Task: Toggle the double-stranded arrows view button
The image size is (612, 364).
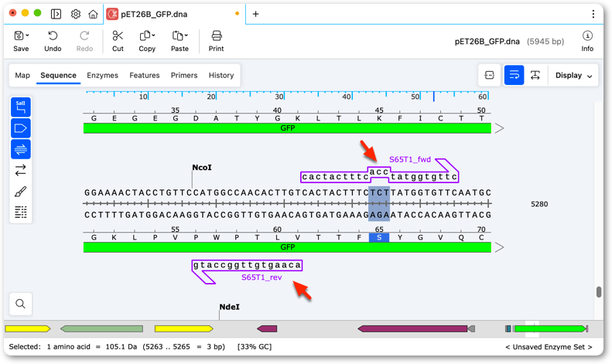Action: pyautogui.click(x=21, y=170)
